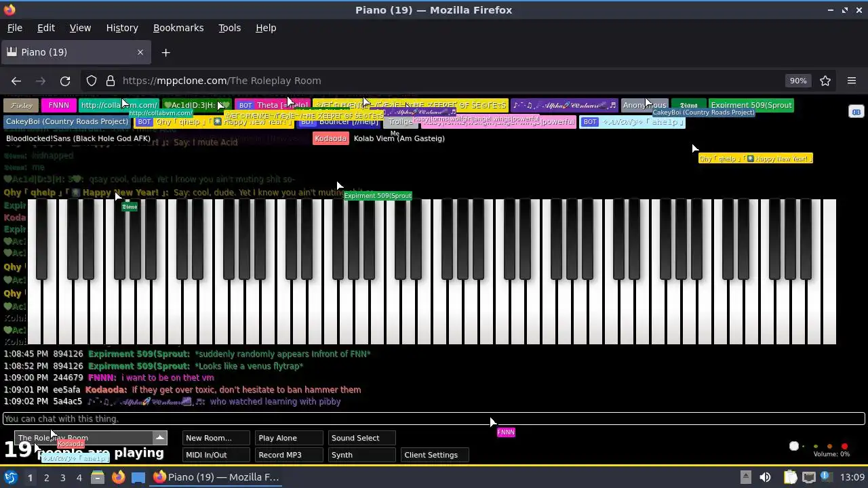Viewport: 868px width, 488px height.
Task: Select the Finley user tag
Action: tap(21, 105)
